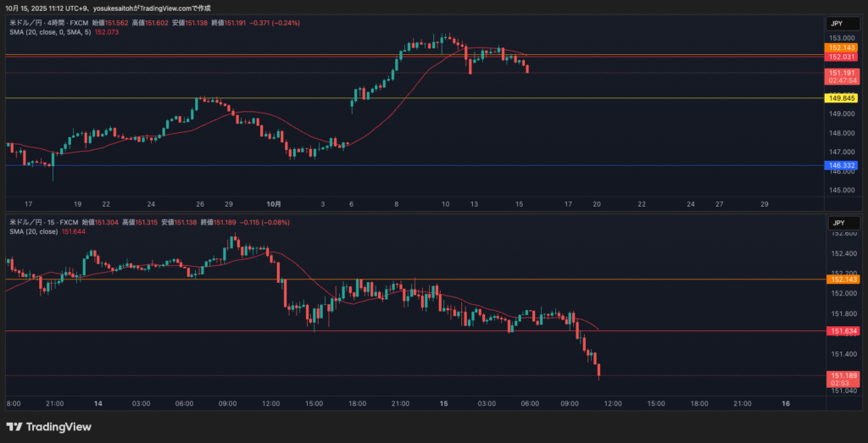Screen dimensions: 868x443
Task: Click the 15-minute USD/JPY symbol title
Action: (44, 221)
